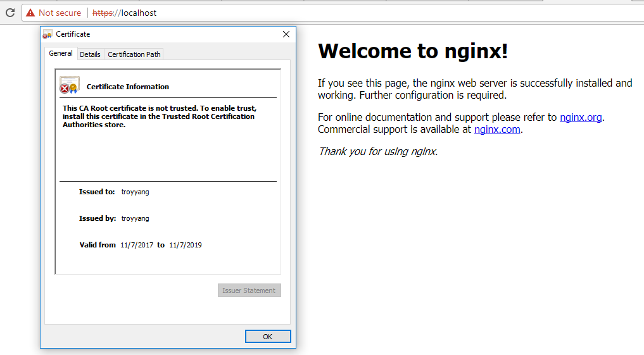Click the red warning triangle icon

30,13
